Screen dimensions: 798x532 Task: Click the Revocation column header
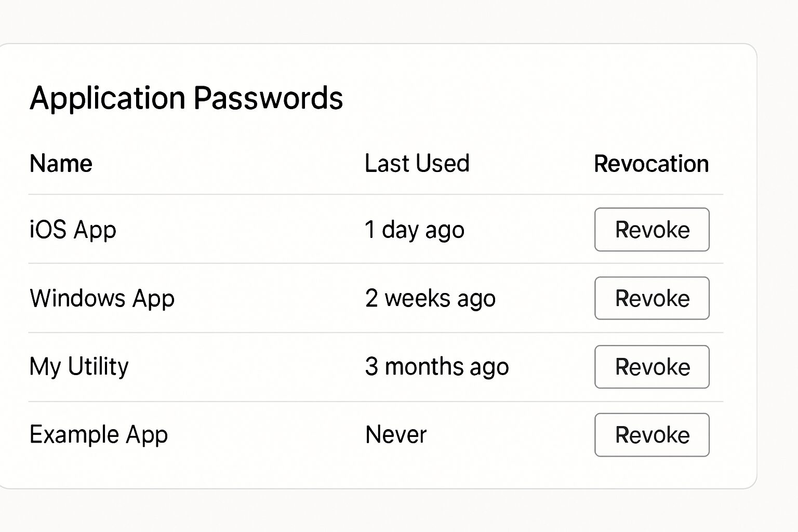tap(651, 163)
